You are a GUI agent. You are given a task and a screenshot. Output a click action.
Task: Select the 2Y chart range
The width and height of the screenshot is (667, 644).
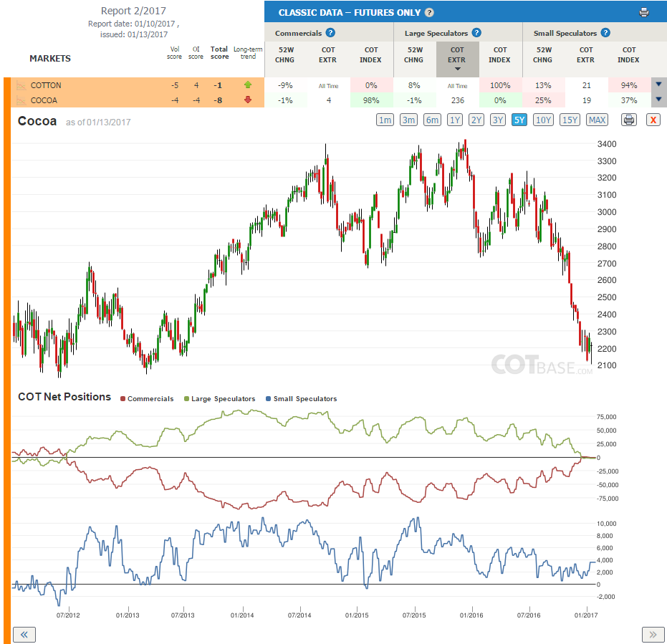tap(476, 120)
